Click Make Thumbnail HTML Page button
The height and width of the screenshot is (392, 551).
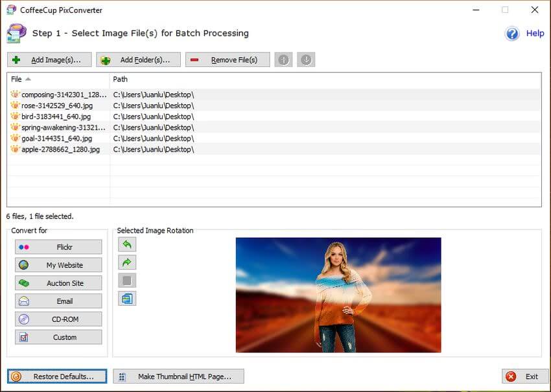click(x=178, y=376)
